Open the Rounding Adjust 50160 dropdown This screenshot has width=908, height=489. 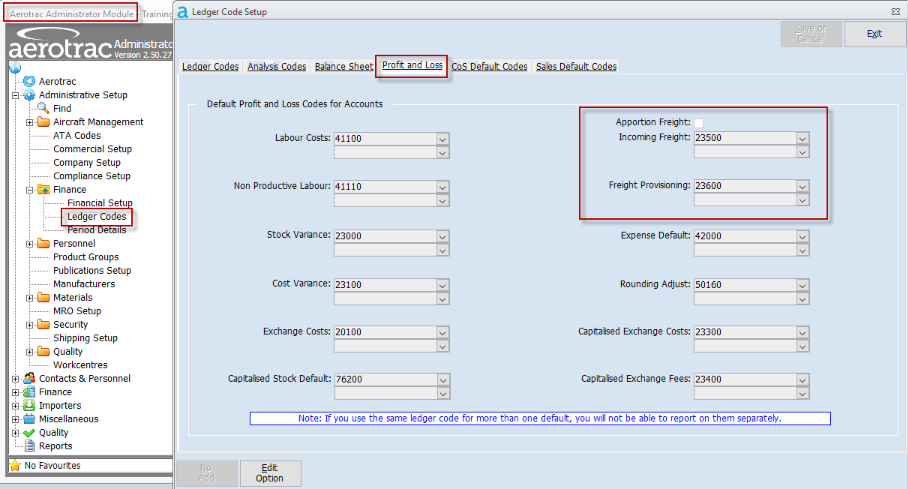(x=802, y=285)
